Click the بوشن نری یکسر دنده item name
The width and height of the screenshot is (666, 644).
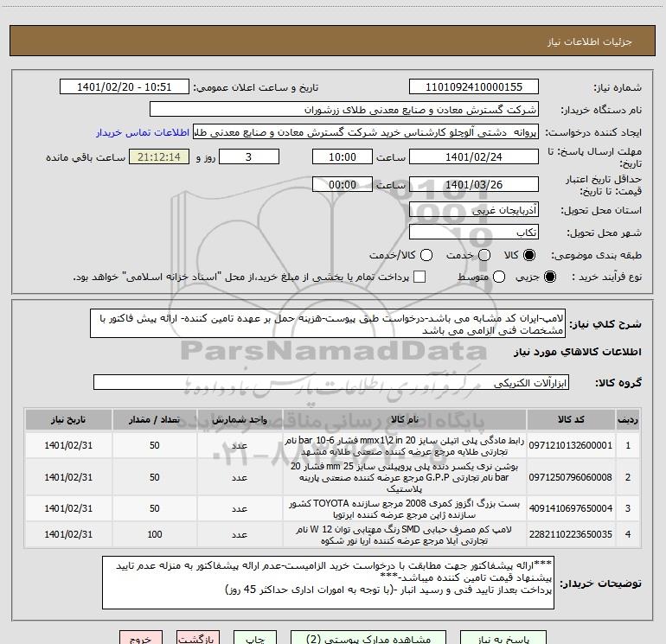pyautogui.click(x=405, y=477)
